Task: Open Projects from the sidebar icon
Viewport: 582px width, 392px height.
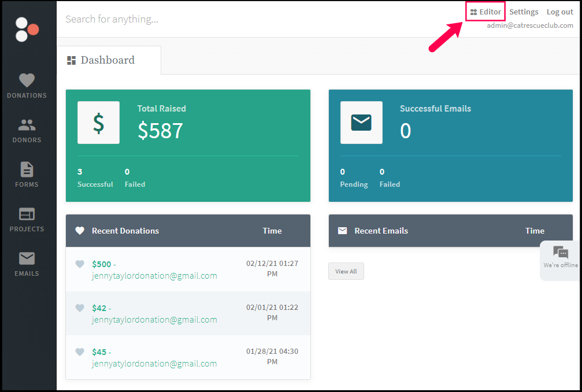Action: coord(27,214)
